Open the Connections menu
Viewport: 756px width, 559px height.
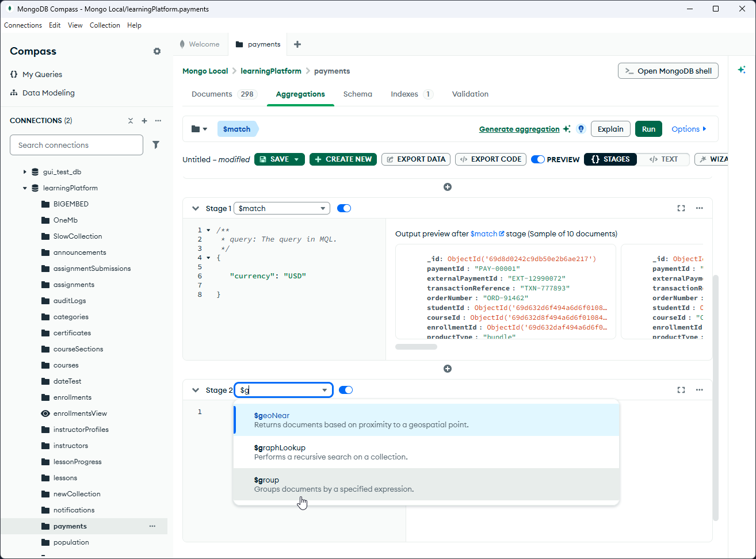(23, 25)
